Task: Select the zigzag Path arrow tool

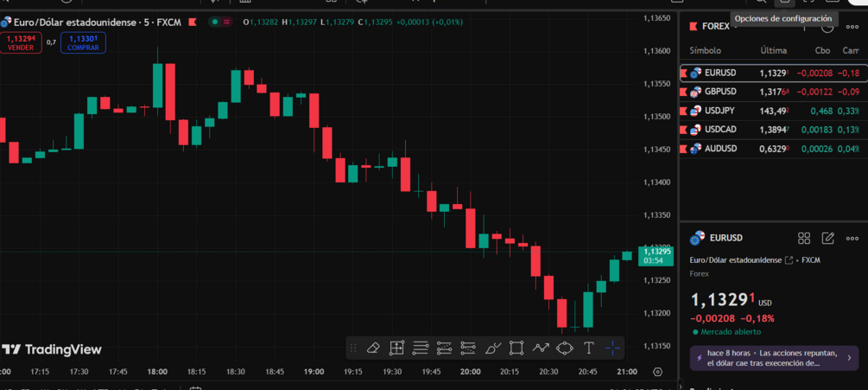Action: point(541,348)
